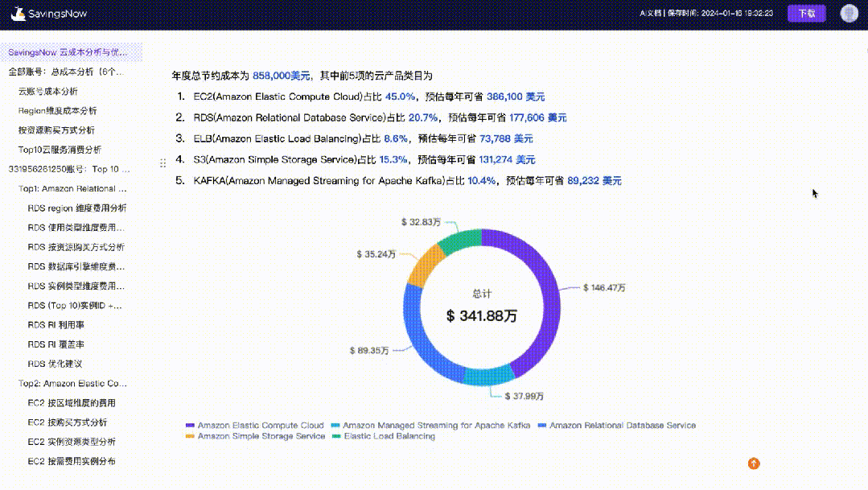Click the 131,274 美元 S3 savings

coord(507,160)
